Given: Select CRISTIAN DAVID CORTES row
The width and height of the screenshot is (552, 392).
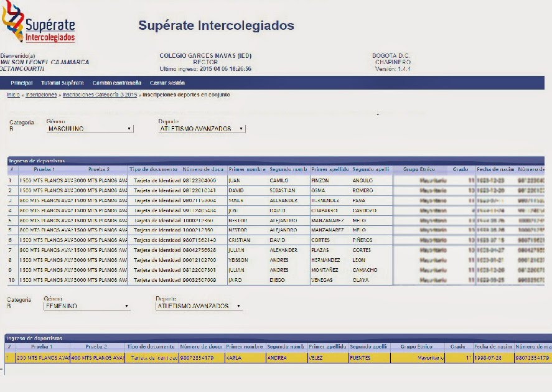Looking at the screenshot, I should tap(276, 240).
